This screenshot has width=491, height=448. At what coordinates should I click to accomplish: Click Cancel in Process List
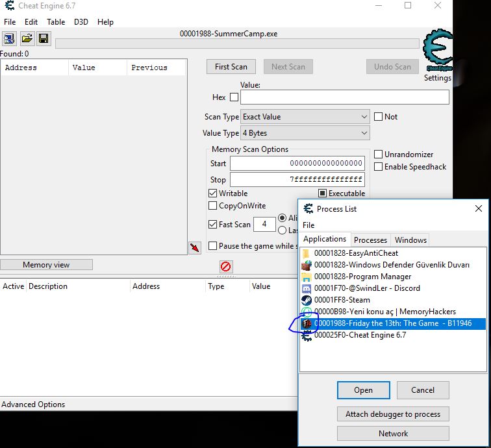click(423, 390)
